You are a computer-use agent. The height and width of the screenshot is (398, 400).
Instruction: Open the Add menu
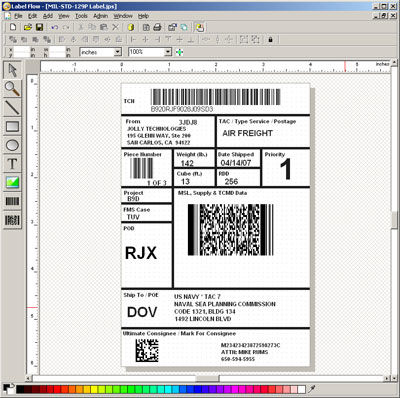click(48, 16)
